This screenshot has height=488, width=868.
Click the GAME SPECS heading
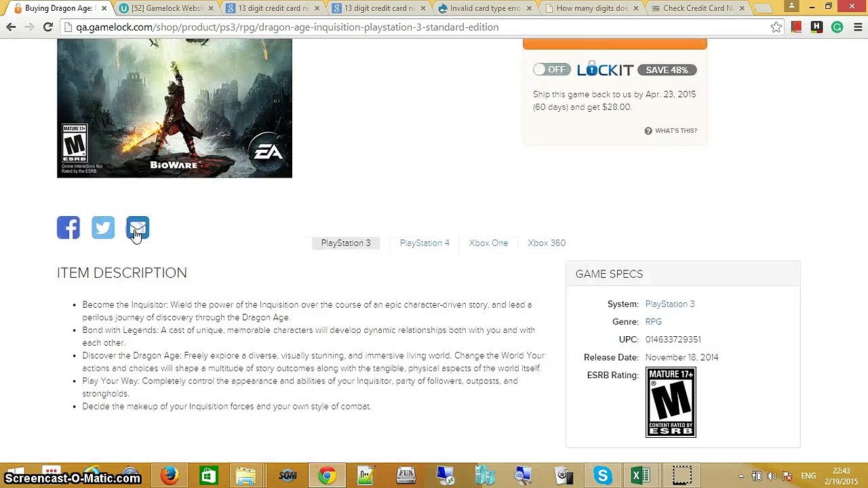coord(609,274)
